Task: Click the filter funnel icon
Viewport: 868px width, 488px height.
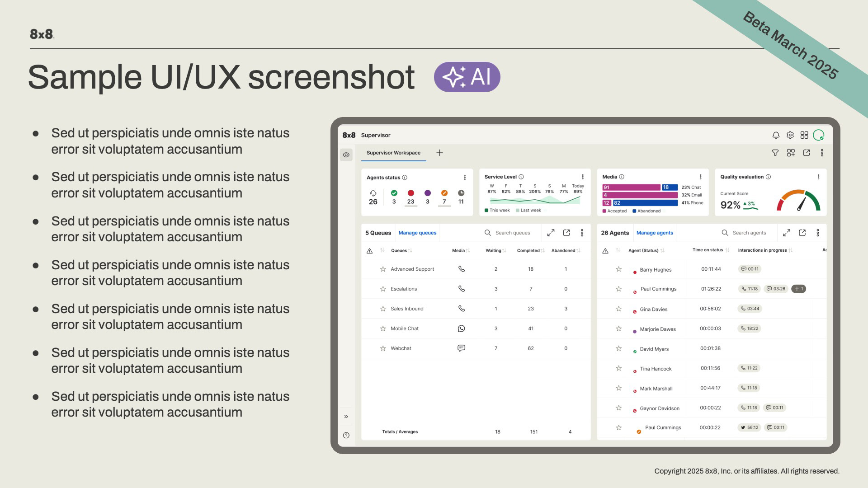Action: (x=775, y=153)
